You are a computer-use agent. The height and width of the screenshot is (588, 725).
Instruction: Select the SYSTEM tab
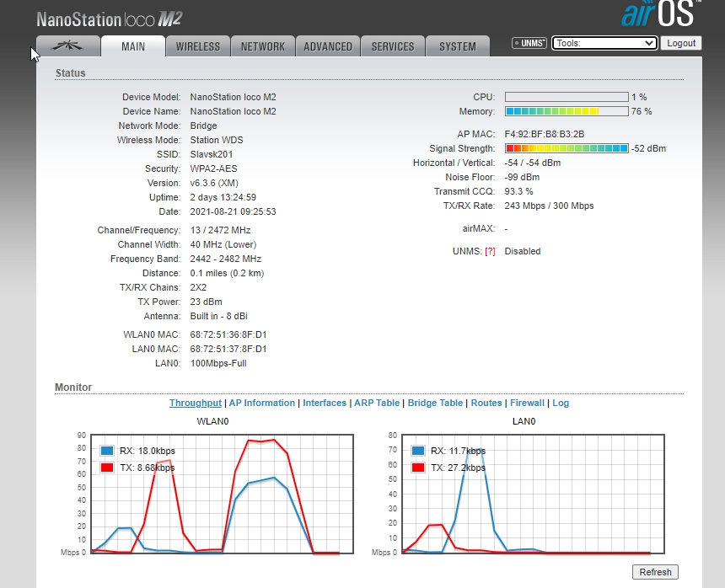tap(457, 46)
